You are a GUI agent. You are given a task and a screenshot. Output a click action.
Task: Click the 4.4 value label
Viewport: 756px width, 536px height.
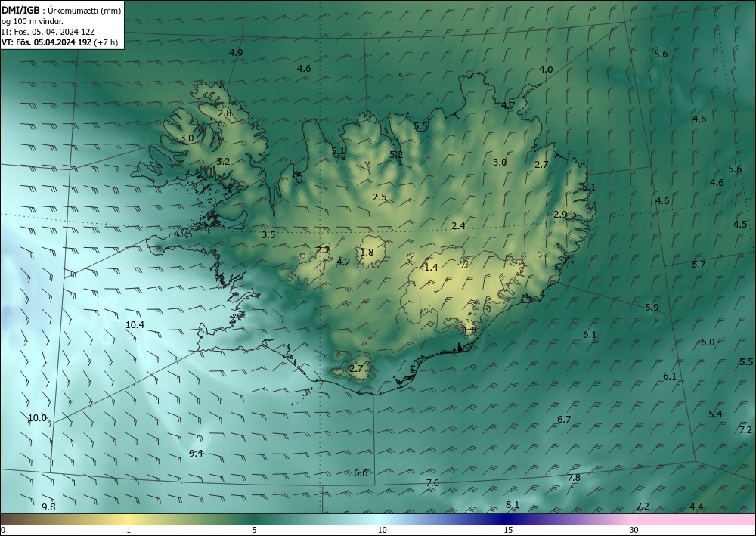click(696, 507)
